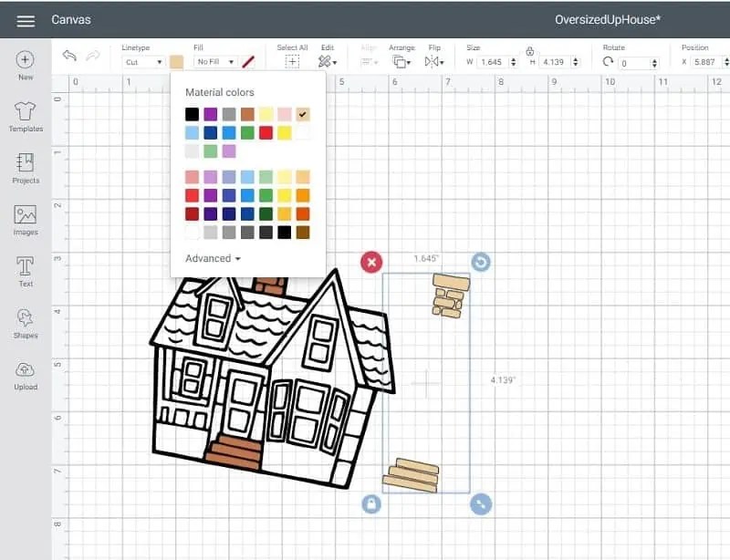Expand the Advanced color options
The height and width of the screenshot is (560, 730).
point(213,258)
